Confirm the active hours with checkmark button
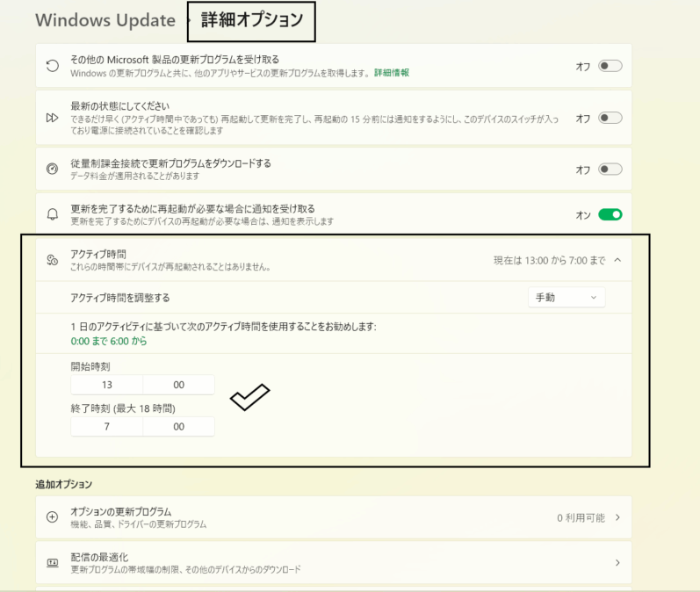700x592 pixels. [249, 397]
